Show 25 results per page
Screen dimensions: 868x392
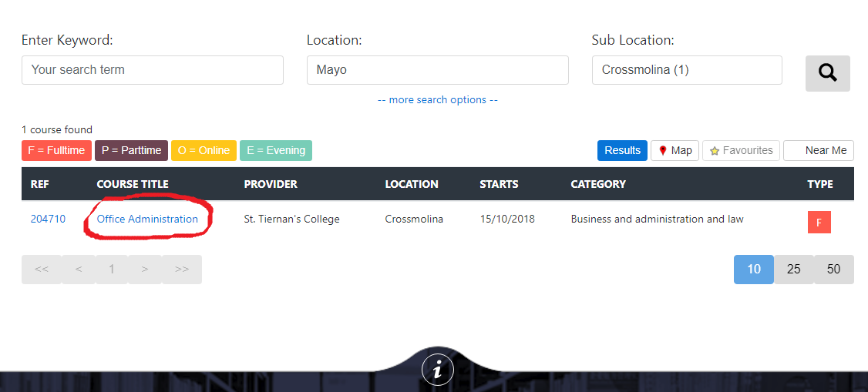pyautogui.click(x=794, y=270)
